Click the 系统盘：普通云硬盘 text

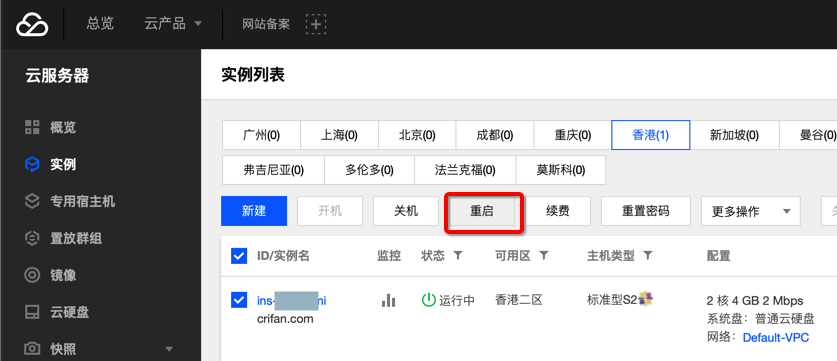point(760,319)
